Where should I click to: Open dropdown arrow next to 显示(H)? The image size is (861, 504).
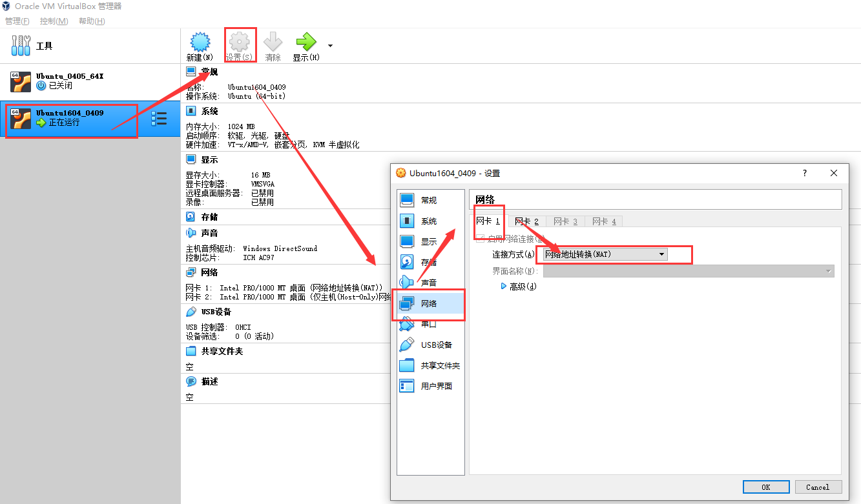point(331,46)
